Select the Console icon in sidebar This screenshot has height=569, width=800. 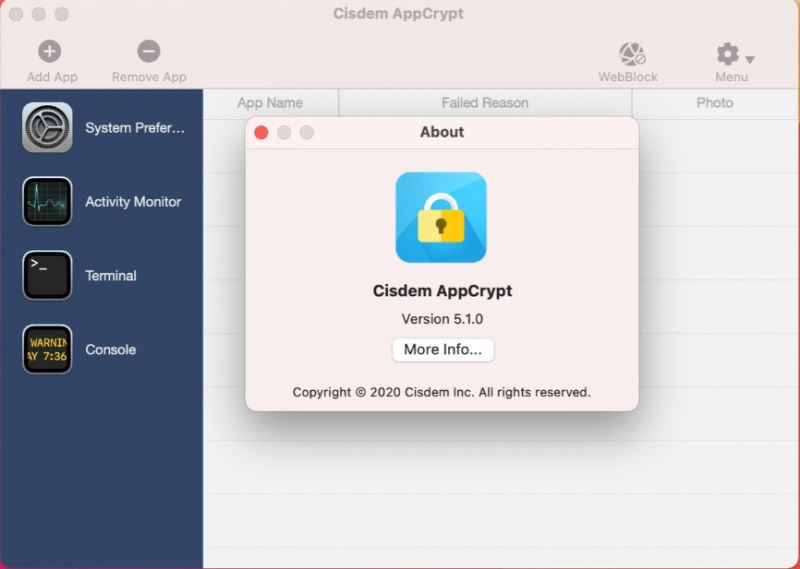pyautogui.click(x=47, y=349)
